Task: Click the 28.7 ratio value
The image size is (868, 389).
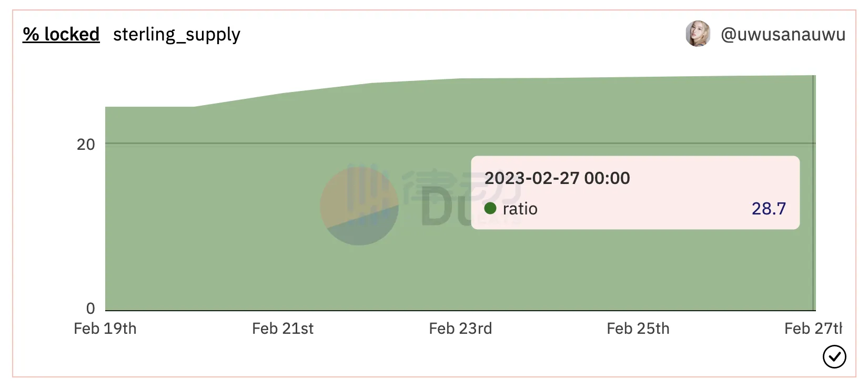Action: pyautogui.click(x=769, y=209)
